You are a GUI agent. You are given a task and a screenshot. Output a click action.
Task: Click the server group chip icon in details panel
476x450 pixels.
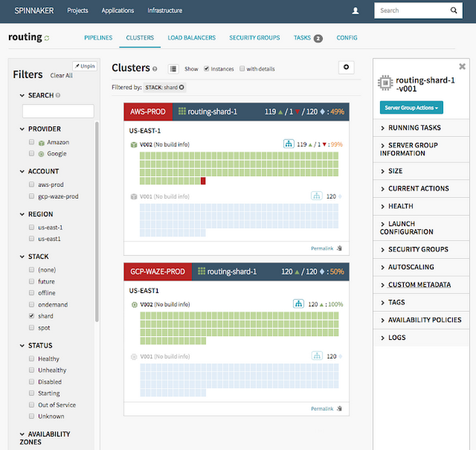[x=386, y=82]
